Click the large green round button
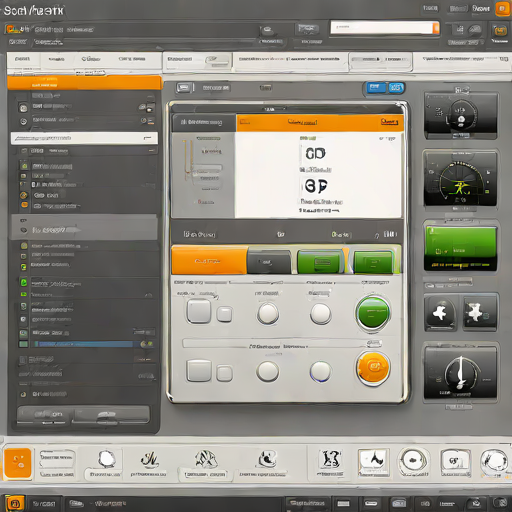The height and width of the screenshot is (512, 512). click(x=373, y=313)
